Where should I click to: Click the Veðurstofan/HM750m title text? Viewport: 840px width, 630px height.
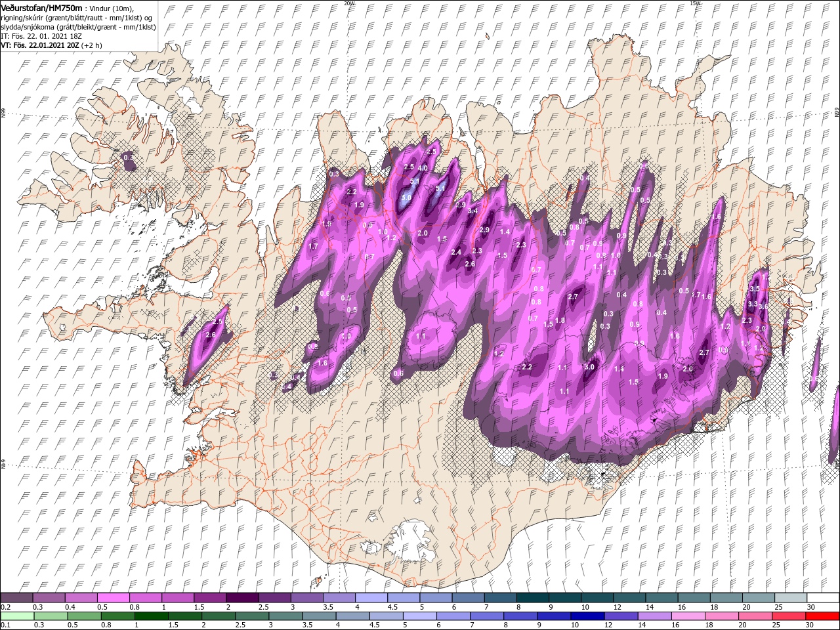[x=41, y=7]
